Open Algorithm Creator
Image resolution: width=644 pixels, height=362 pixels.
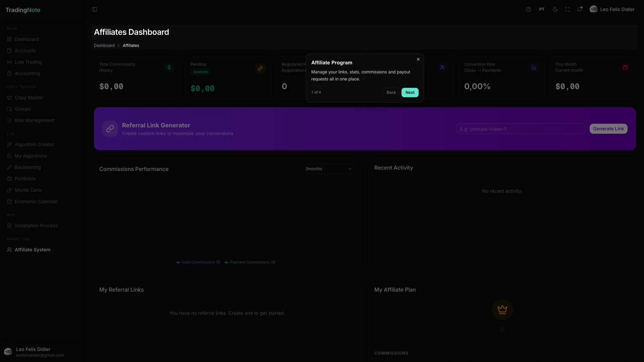42,144
